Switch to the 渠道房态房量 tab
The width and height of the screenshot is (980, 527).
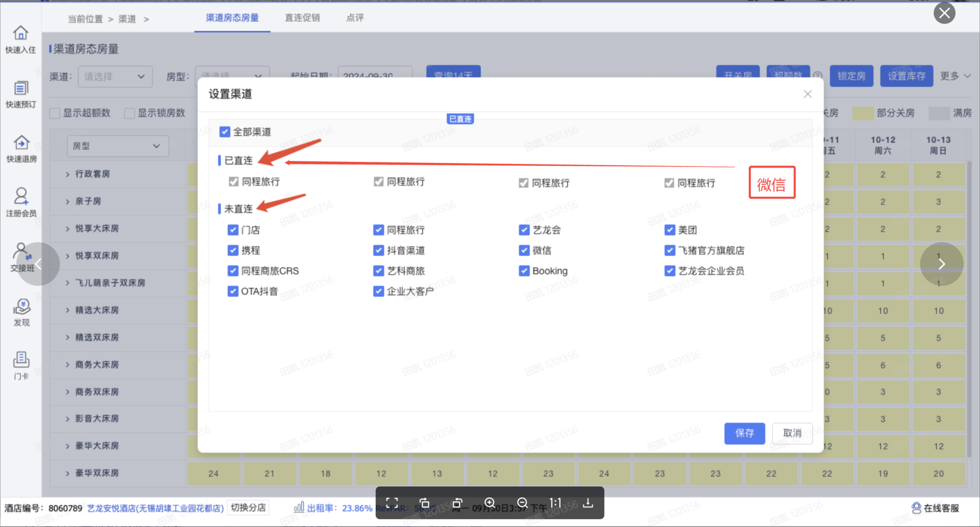[232, 18]
